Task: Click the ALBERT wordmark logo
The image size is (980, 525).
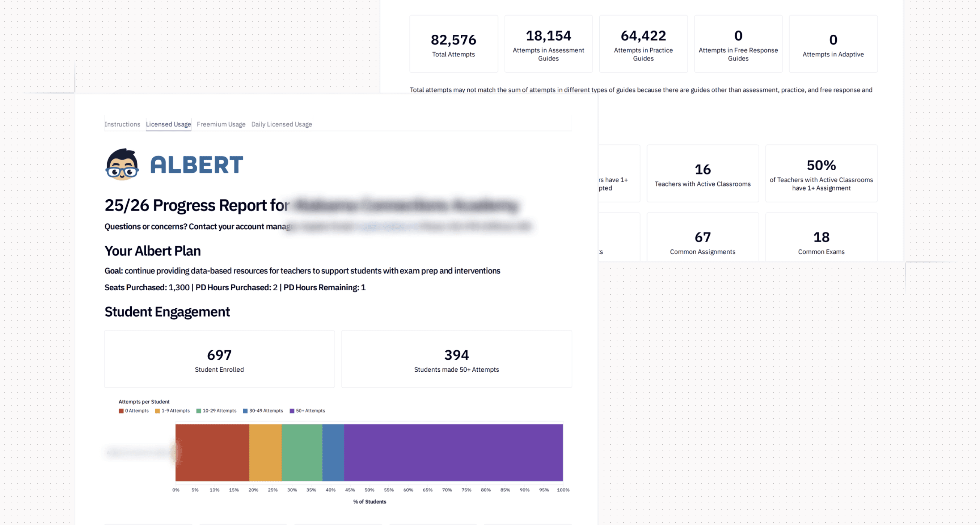Action: (x=197, y=165)
